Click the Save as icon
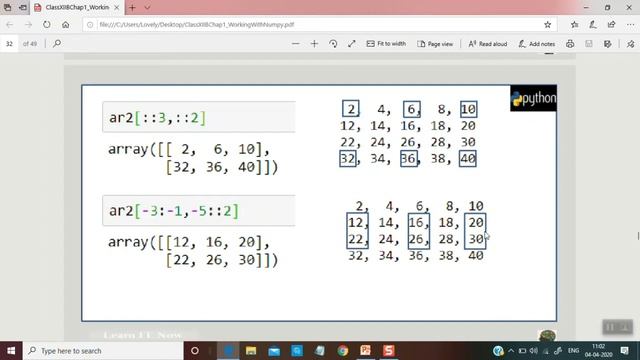This screenshot has width=640, height=360. [608, 44]
